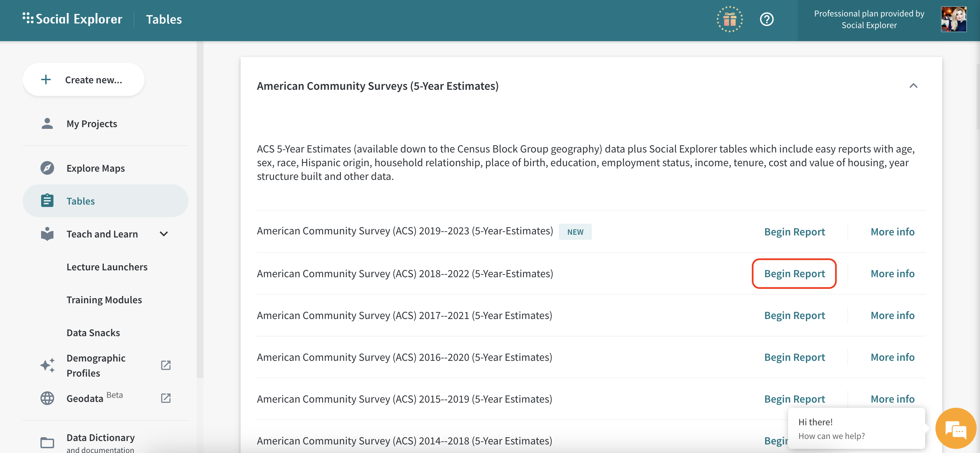Begin Report for ACS 2018--2022
The height and width of the screenshot is (453, 980).
[x=794, y=273]
